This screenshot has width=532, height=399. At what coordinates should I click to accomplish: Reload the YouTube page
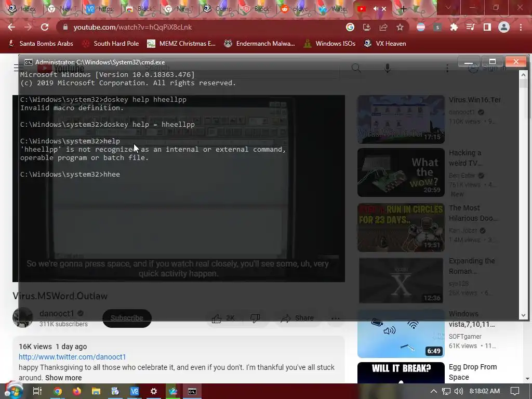click(45, 27)
